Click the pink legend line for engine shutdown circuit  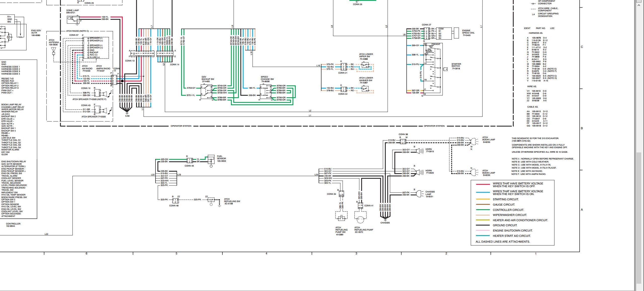pyautogui.click(x=483, y=231)
